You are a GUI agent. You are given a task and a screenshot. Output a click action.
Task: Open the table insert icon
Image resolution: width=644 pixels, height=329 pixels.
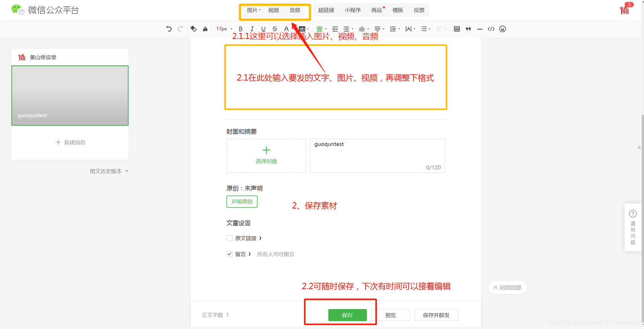pos(457,29)
